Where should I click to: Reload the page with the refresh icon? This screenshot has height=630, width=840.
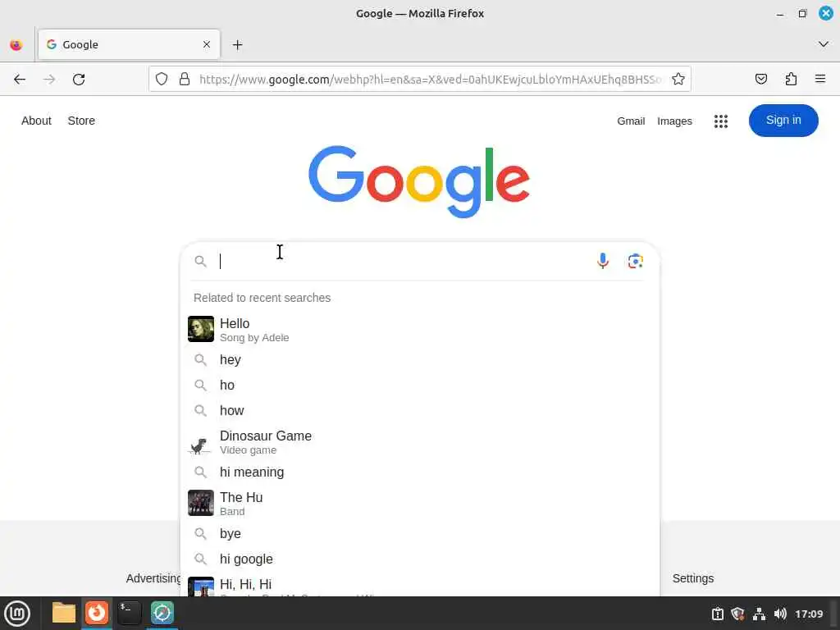coord(79,80)
